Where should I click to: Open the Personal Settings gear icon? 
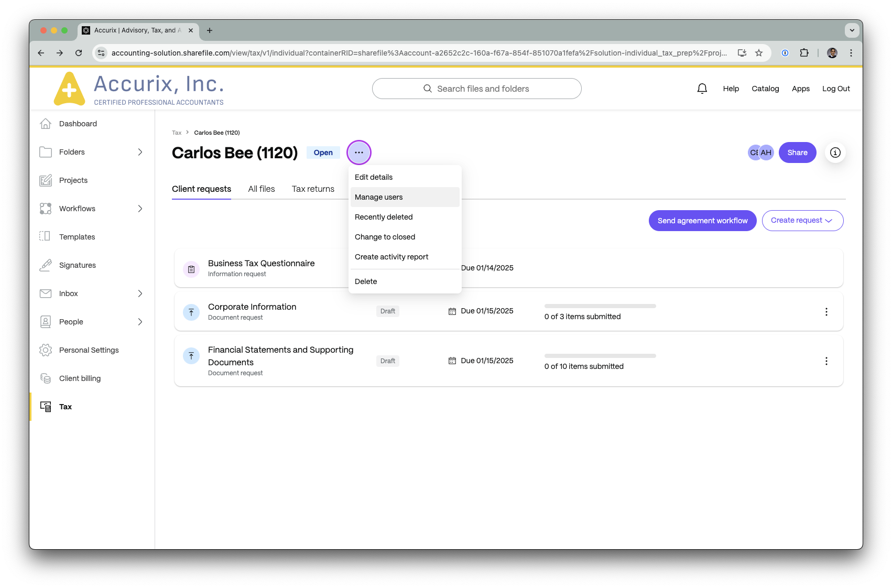(46, 350)
